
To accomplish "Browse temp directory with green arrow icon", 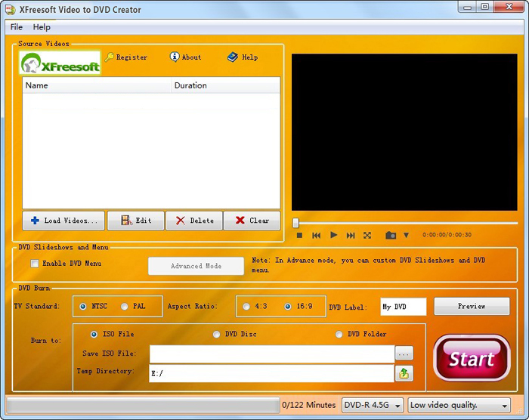I will [x=404, y=373].
